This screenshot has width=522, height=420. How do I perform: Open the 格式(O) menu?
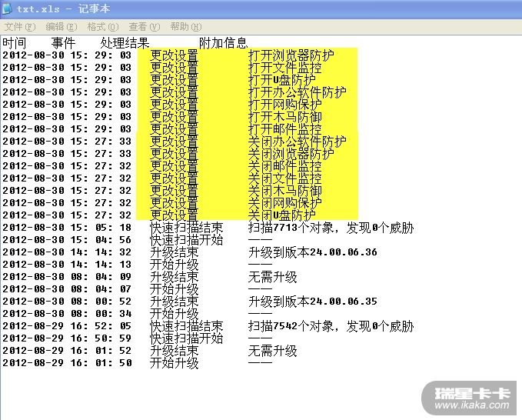103,27
